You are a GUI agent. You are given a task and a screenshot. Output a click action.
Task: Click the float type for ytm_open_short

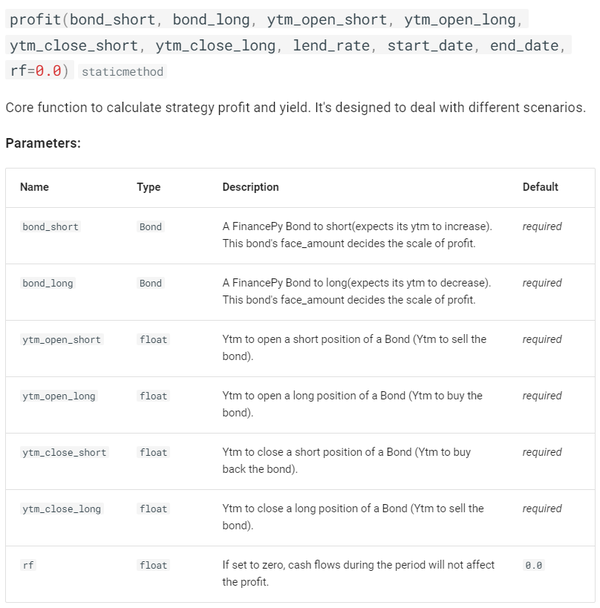(x=153, y=340)
